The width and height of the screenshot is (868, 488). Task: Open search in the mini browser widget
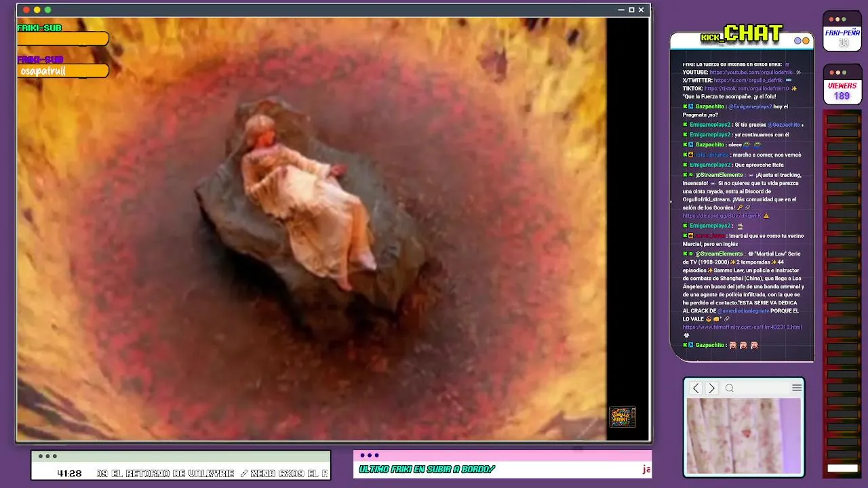pos(730,388)
